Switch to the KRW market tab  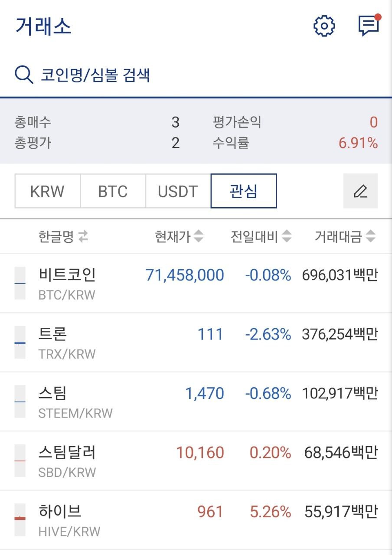47,191
